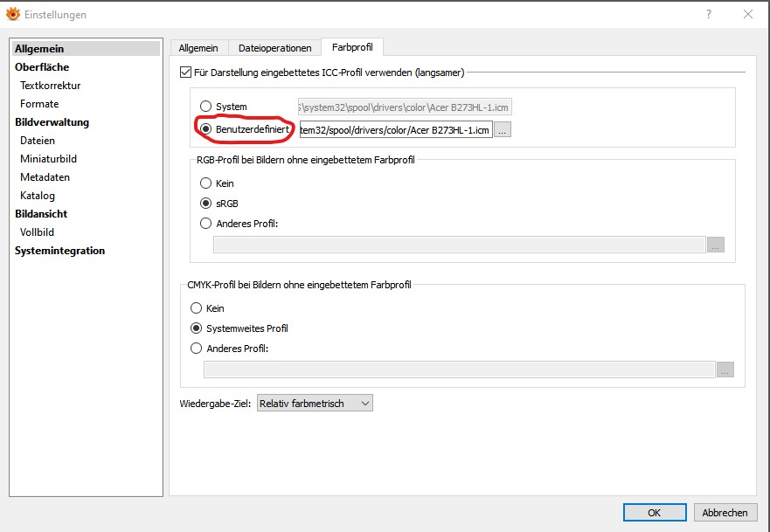Open Metadaten settings

pyautogui.click(x=45, y=177)
